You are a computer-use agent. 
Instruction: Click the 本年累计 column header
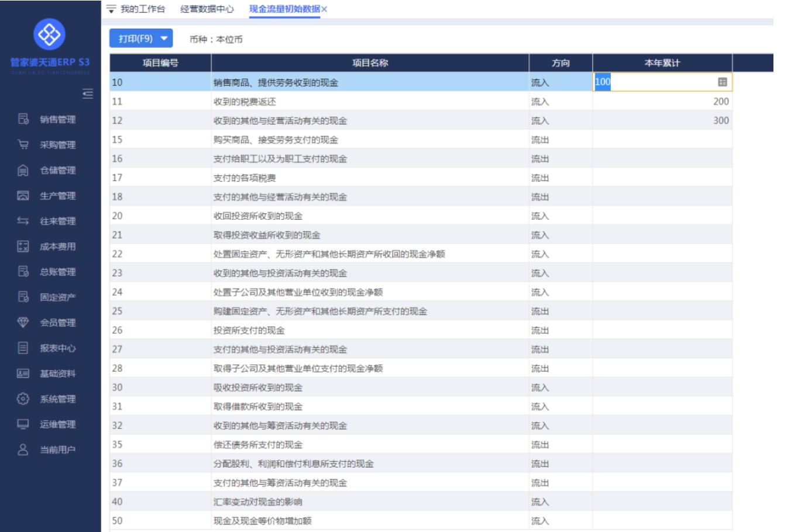click(x=662, y=63)
